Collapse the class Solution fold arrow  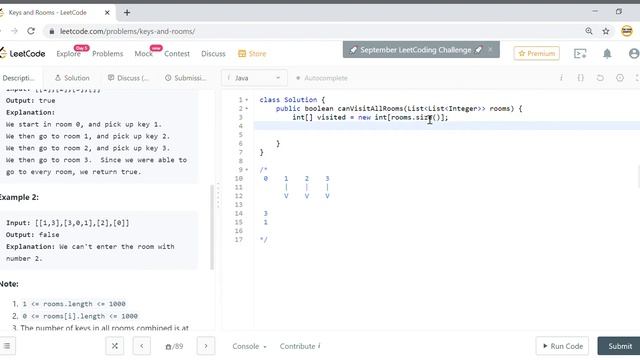coord(247,100)
